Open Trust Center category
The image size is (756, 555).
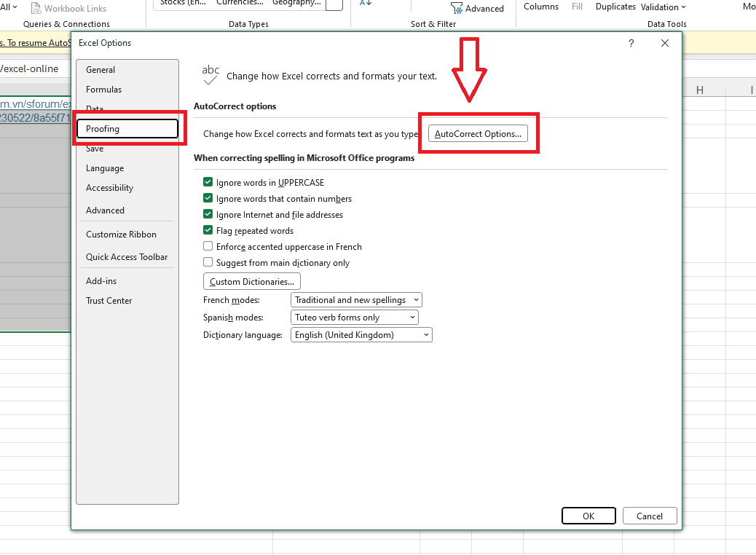[127, 301]
